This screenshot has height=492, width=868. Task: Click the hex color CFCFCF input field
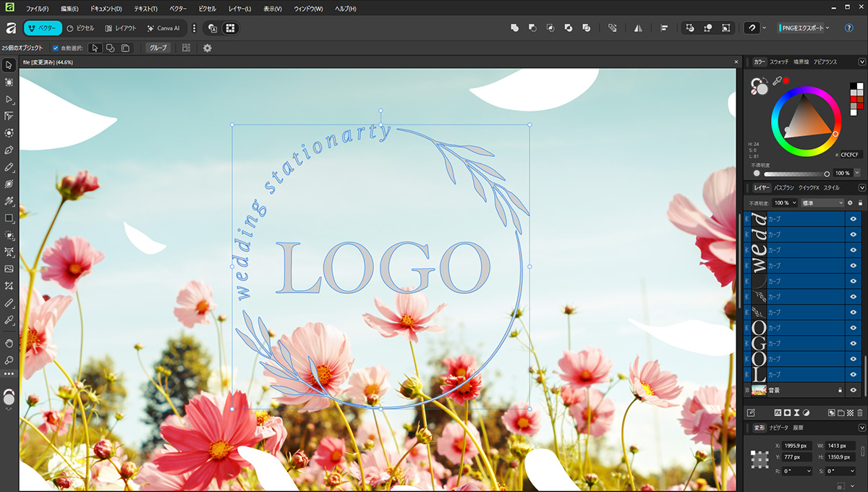pos(850,155)
